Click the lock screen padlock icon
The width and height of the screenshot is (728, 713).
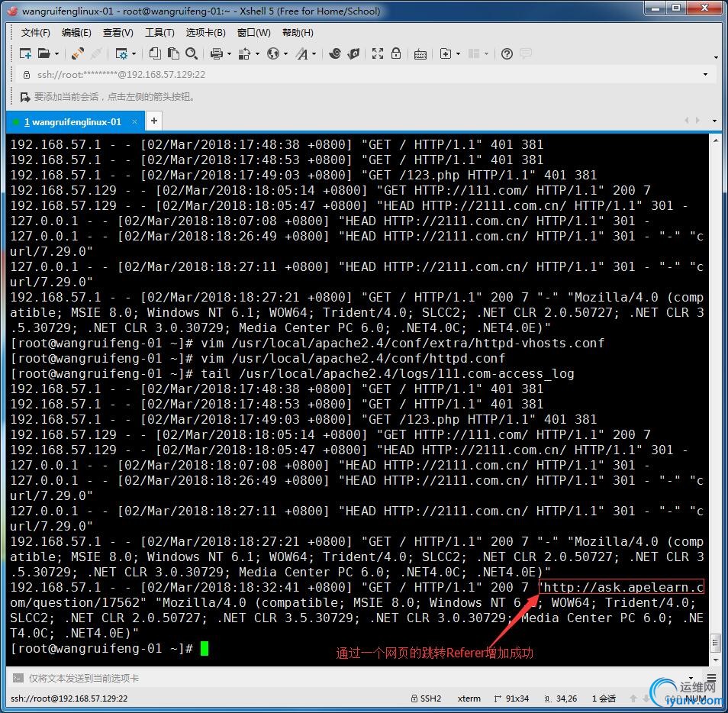click(x=396, y=53)
